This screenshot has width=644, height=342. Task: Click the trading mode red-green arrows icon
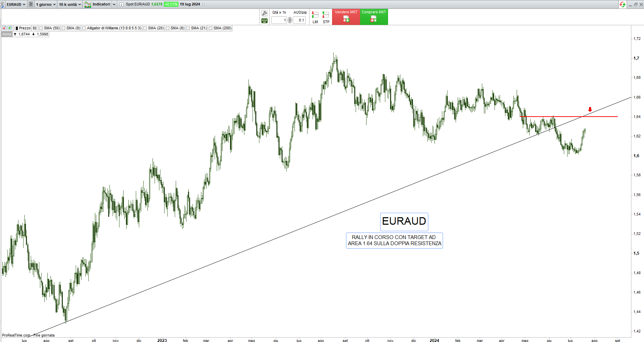(622, 4)
